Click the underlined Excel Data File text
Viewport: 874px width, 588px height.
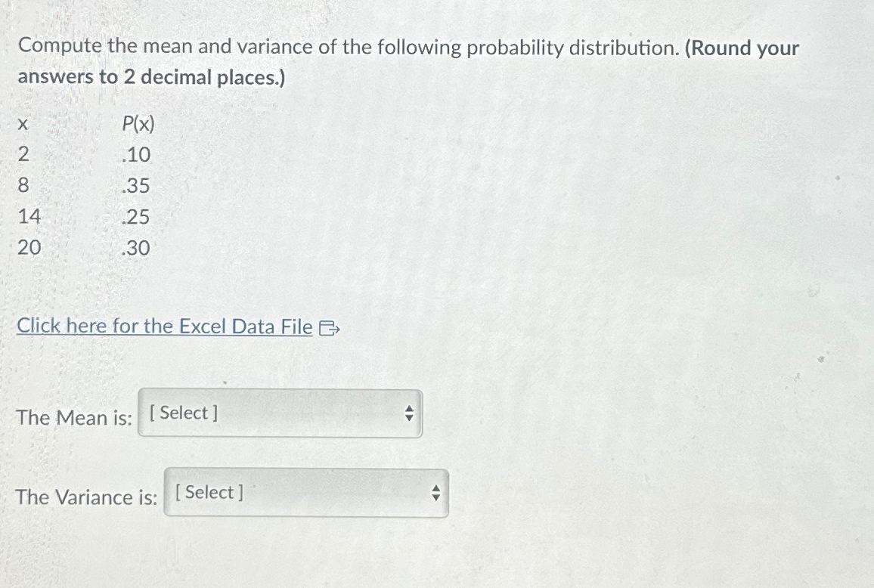164,326
